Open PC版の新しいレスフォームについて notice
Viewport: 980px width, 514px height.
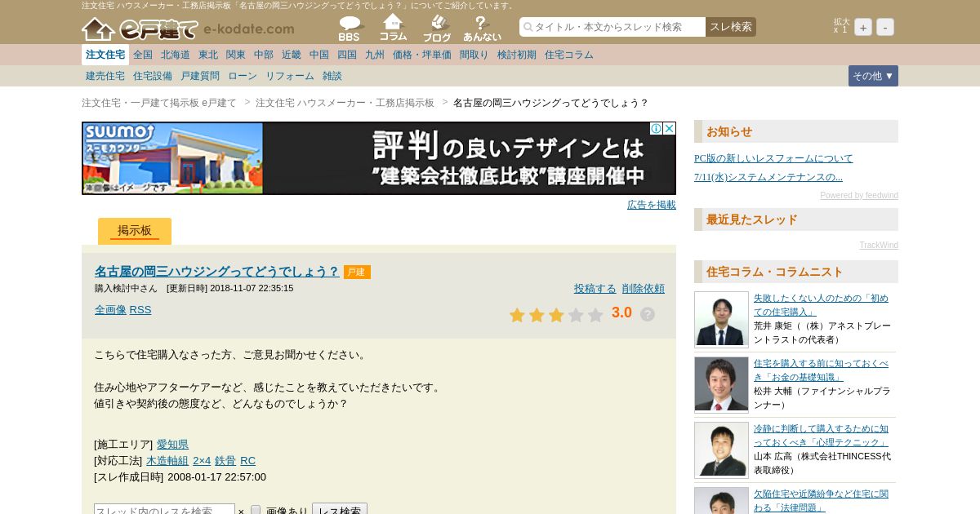point(773,158)
